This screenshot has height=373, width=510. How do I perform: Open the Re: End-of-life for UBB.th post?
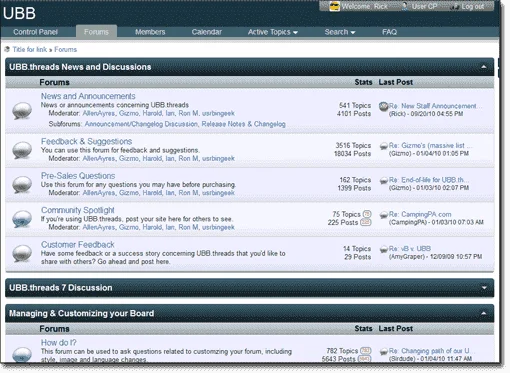tap(429, 180)
